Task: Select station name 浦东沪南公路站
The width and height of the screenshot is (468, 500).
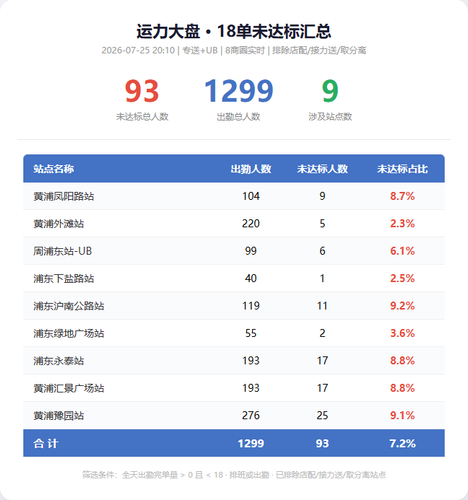Action: (68, 306)
